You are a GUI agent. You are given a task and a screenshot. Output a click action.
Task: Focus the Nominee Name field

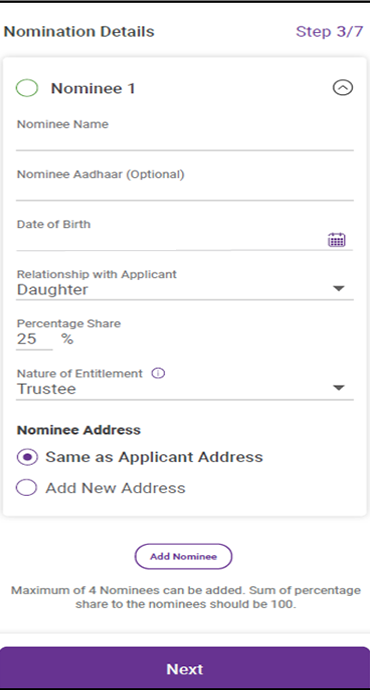coord(185,142)
